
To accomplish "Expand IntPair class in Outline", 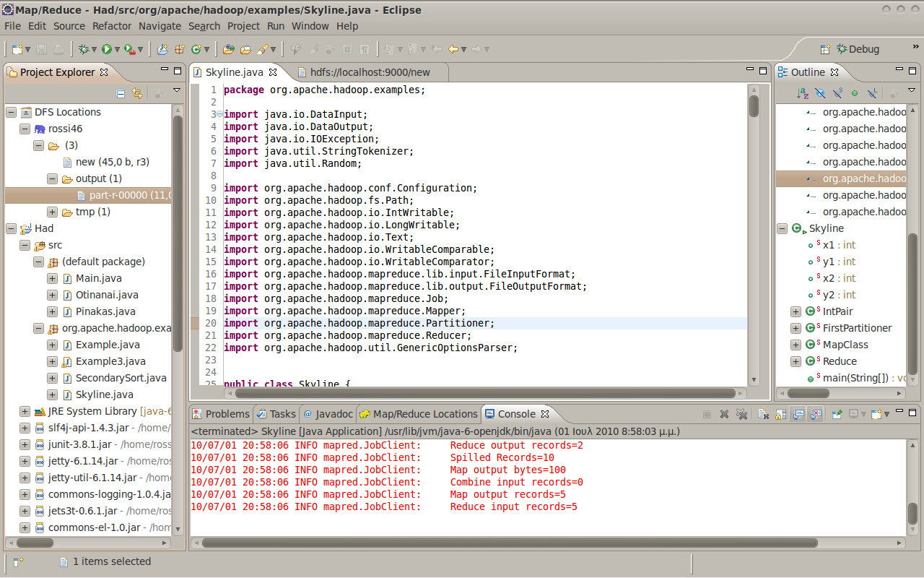I will (x=796, y=311).
